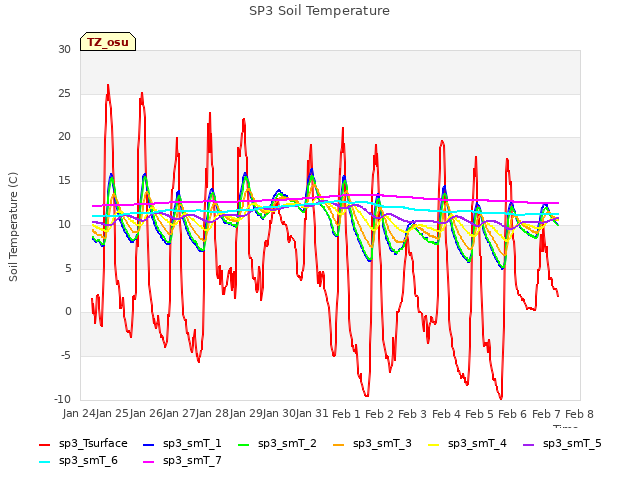
Task: Click the purple sp3_smT_5 legend swatch
Action: click(x=529, y=444)
